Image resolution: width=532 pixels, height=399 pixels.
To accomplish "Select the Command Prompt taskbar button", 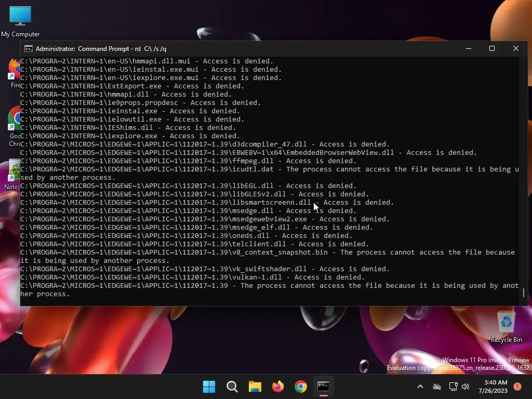I will tap(323, 387).
